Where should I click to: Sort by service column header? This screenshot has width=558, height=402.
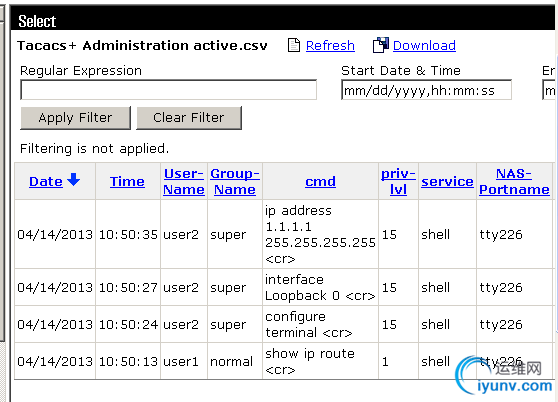click(447, 181)
